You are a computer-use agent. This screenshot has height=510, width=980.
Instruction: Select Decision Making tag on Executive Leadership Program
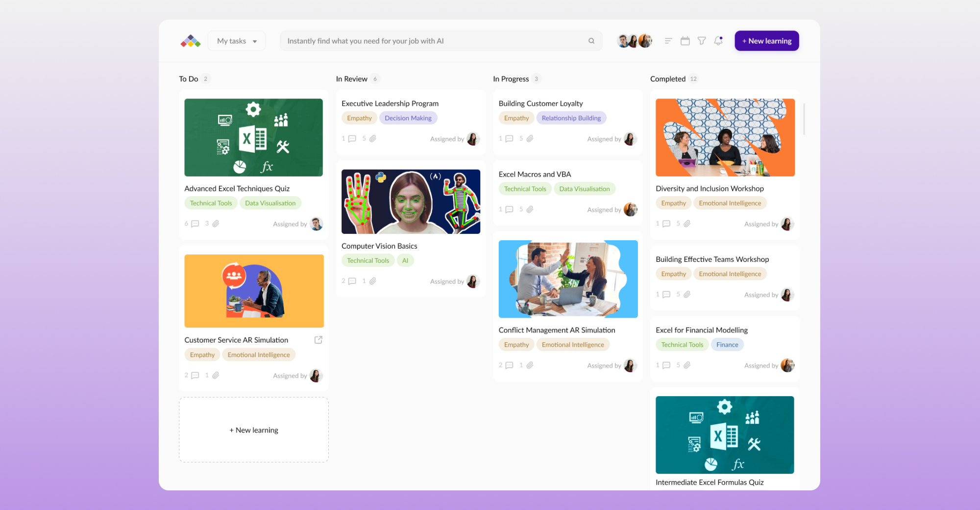408,118
